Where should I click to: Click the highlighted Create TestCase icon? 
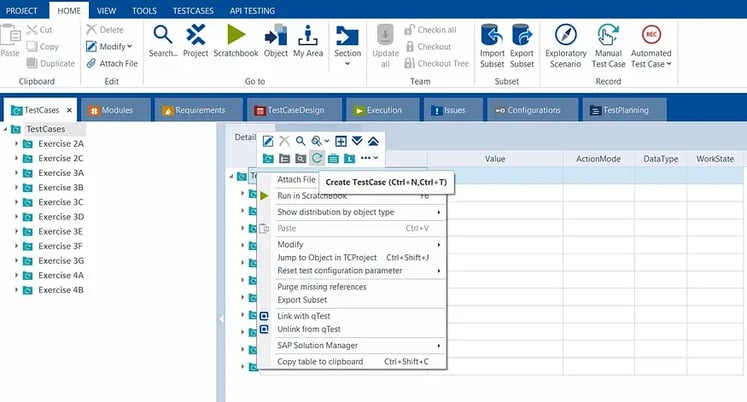click(317, 158)
